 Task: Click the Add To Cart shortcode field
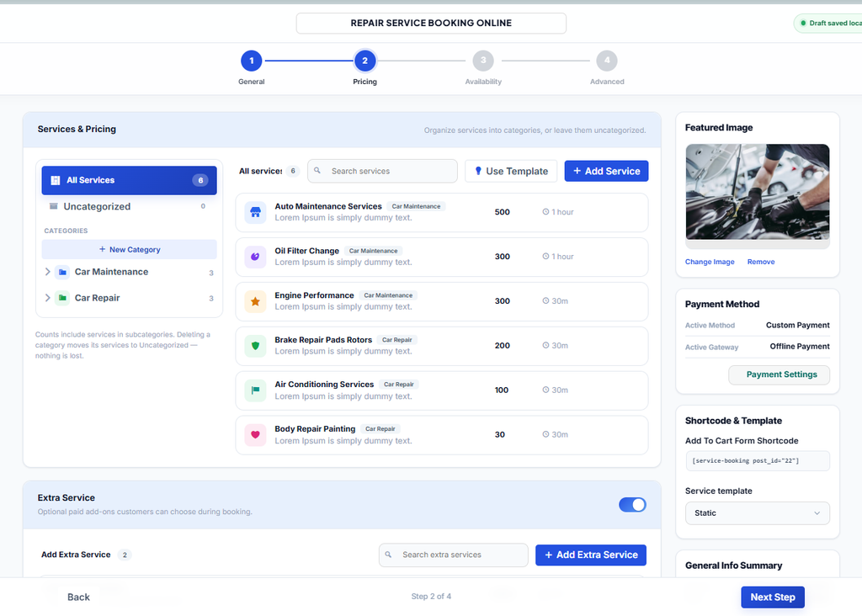757,461
